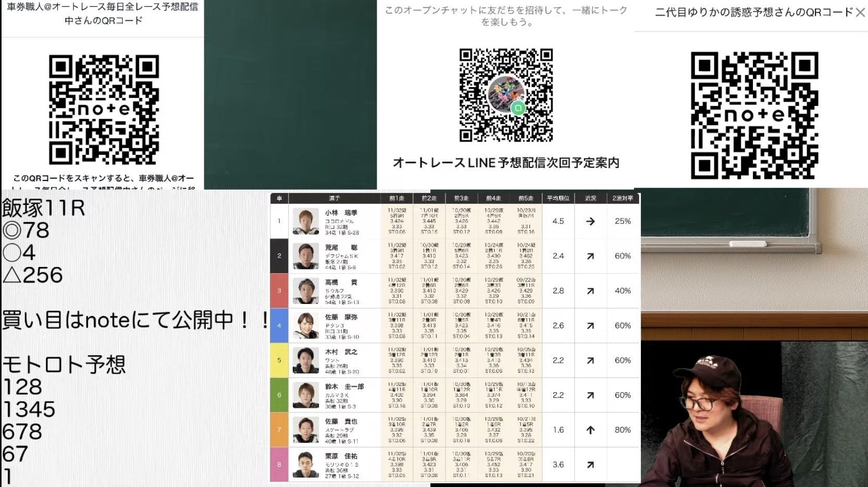Select the racer photo beside 鈴木 圭一郎

[305, 395]
